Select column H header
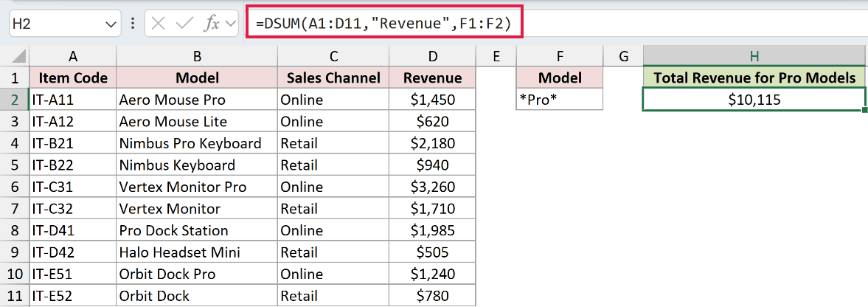 (754, 56)
